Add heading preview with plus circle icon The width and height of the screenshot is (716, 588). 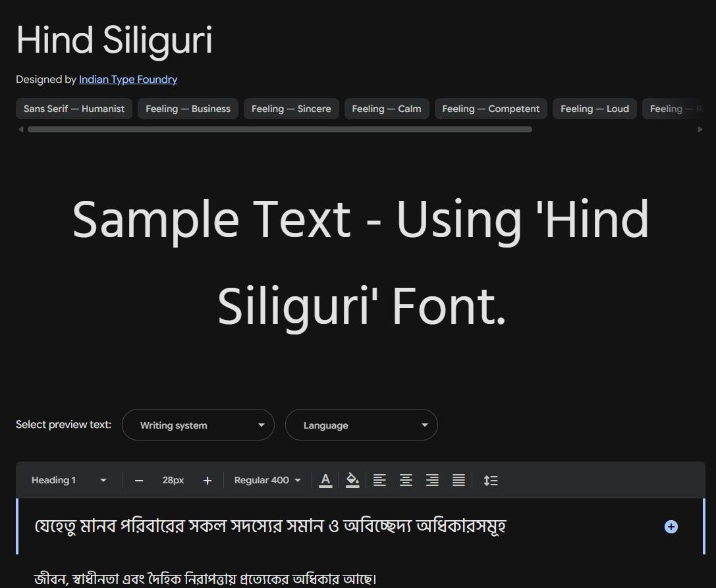tap(671, 527)
